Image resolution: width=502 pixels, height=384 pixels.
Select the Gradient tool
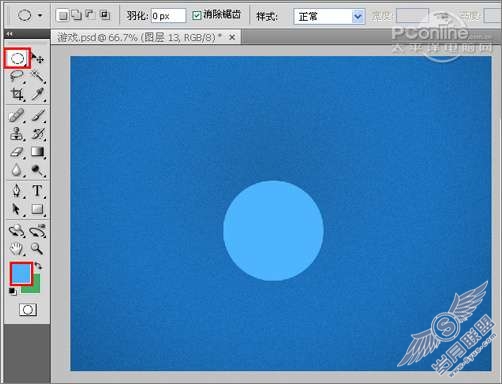[x=38, y=152]
